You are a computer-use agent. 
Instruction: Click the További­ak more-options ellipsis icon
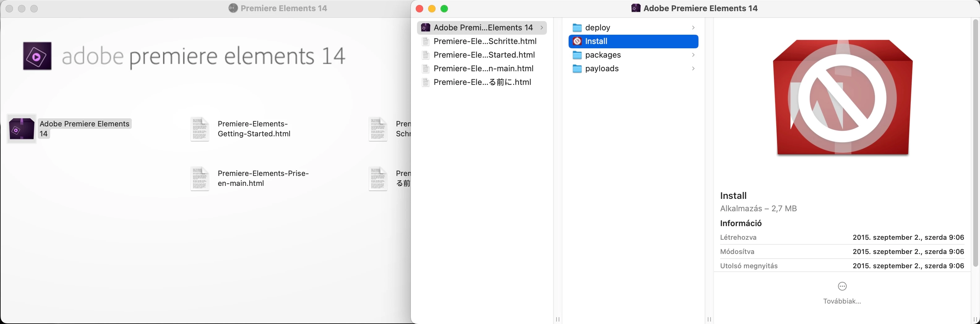[x=842, y=286]
